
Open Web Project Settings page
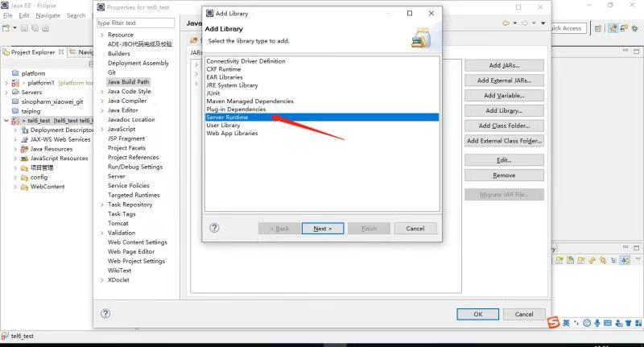click(136, 261)
